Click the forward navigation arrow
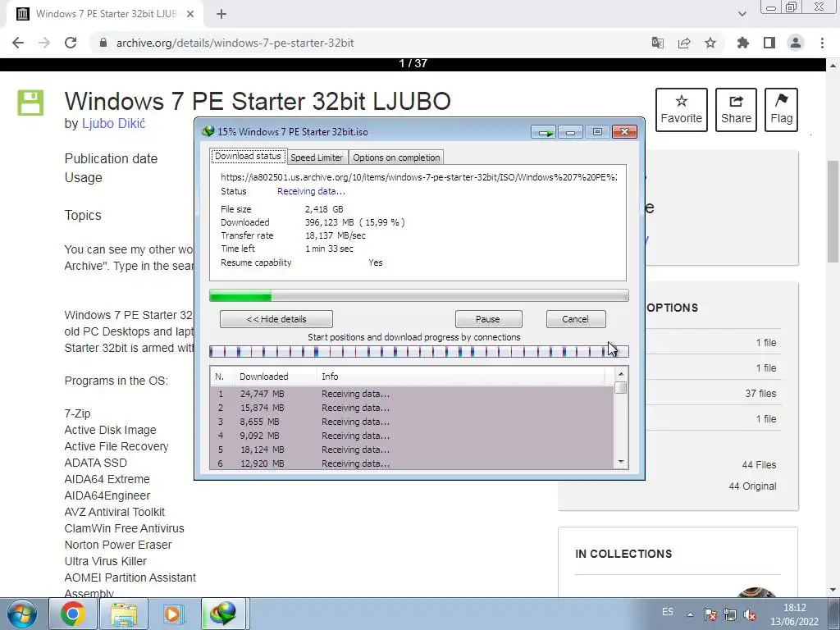The height and width of the screenshot is (630, 840). 44,43
